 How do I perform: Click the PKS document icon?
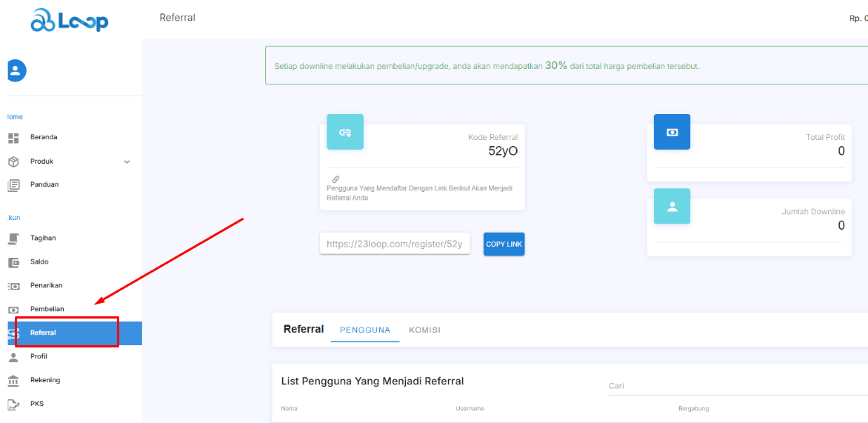click(x=14, y=404)
